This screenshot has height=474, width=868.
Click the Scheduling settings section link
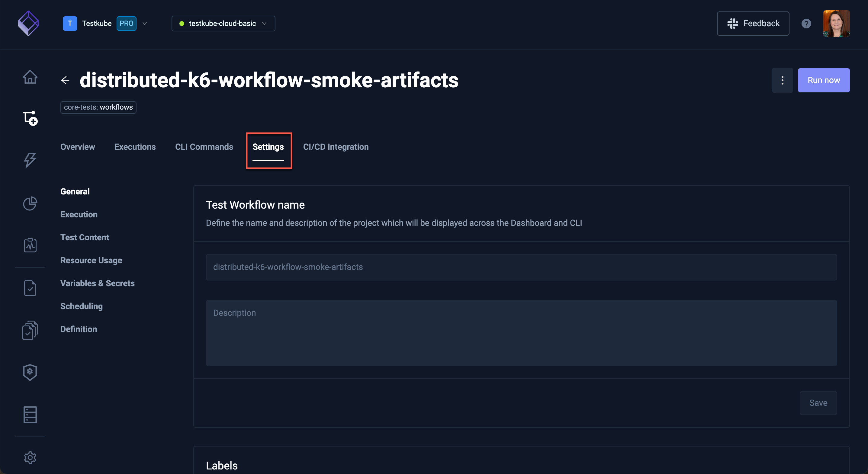coord(81,306)
